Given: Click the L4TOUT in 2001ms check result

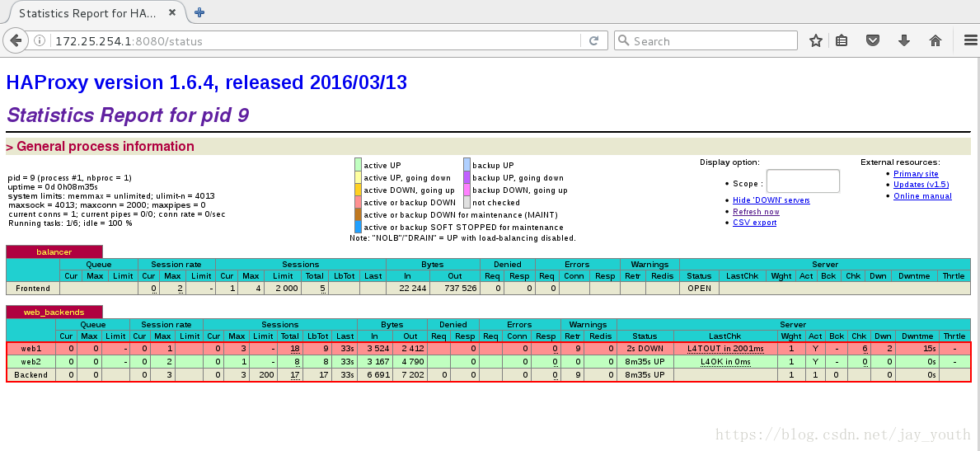Looking at the screenshot, I should tap(725, 349).
